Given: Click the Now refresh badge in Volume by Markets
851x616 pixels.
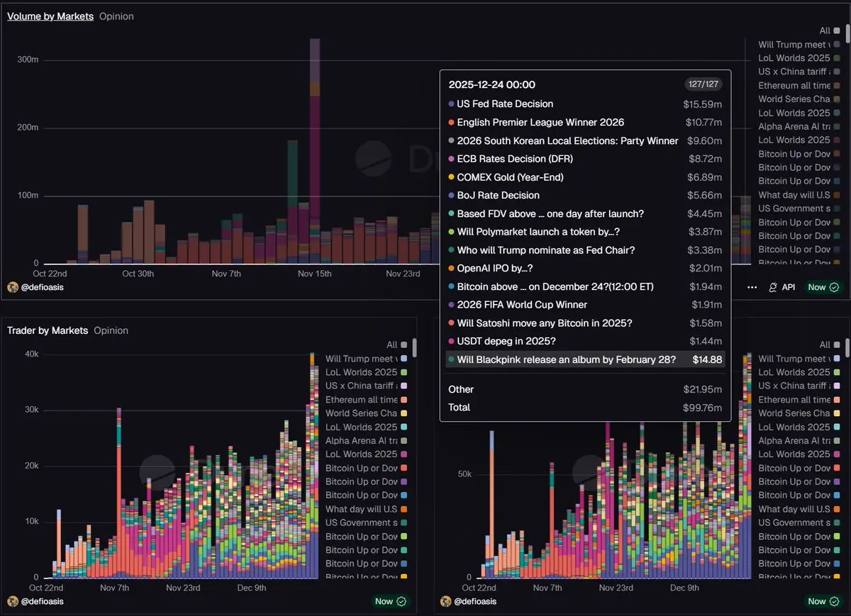Looking at the screenshot, I should [x=823, y=287].
